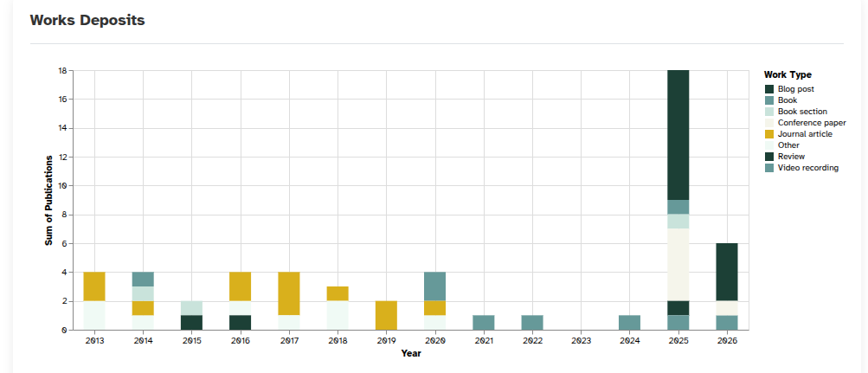Screen dimensions: 868x373
Task: Click the dark green segment of the 2016 bar
Action: pyautogui.click(x=241, y=323)
